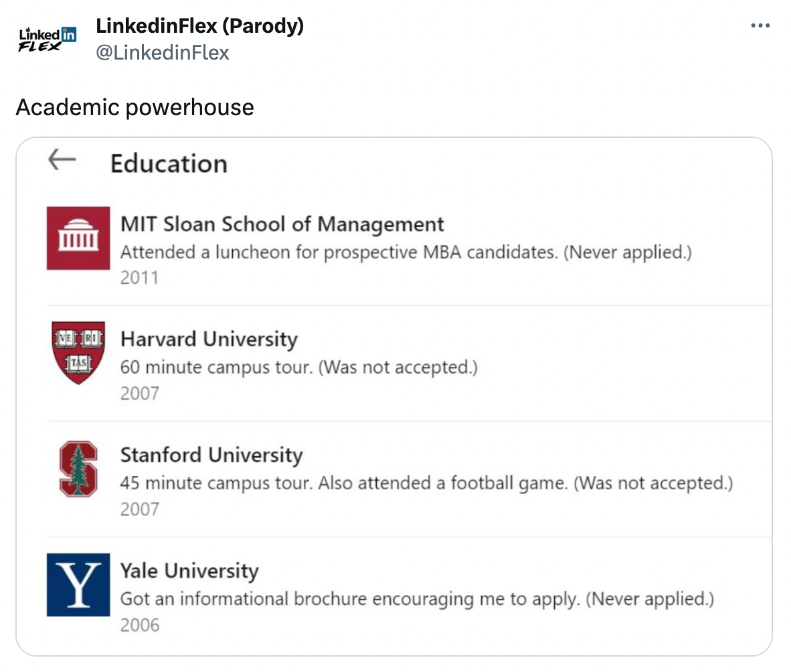Click the Stanford tree logo
The image size is (791, 672).
78,469
